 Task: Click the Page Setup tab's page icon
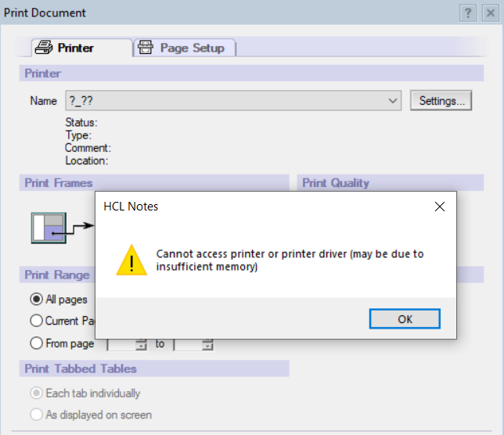click(146, 48)
